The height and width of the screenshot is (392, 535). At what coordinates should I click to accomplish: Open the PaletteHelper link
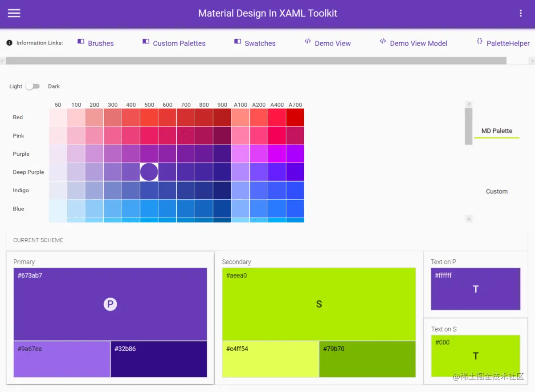click(x=508, y=44)
